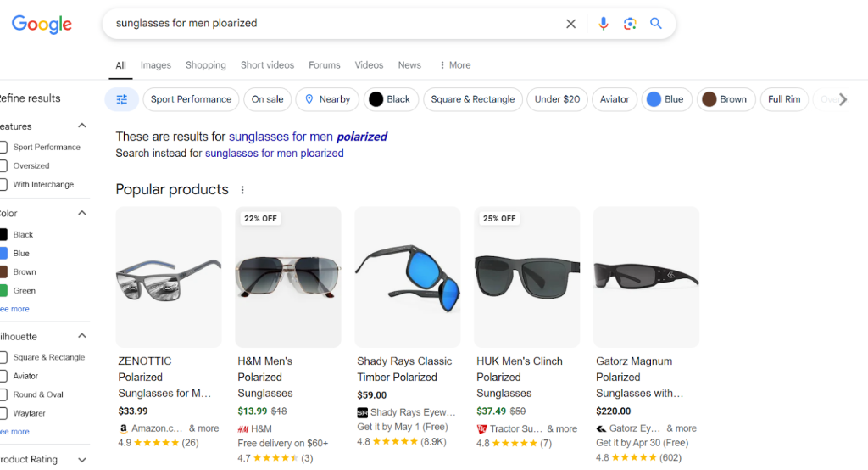This screenshot has width=868, height=470.
Task: Open Popular products three-dot options
Action: click(x=242, y=190)
